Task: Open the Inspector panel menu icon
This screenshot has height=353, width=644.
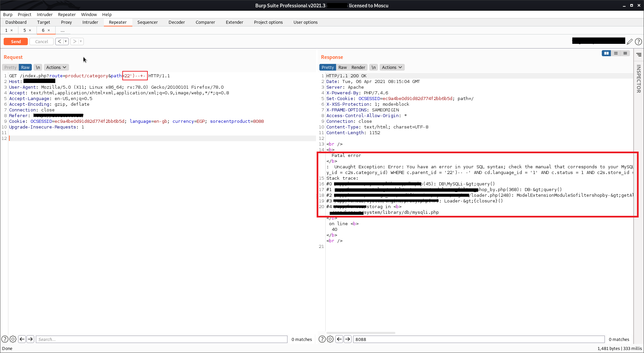Action: (639, 55)
